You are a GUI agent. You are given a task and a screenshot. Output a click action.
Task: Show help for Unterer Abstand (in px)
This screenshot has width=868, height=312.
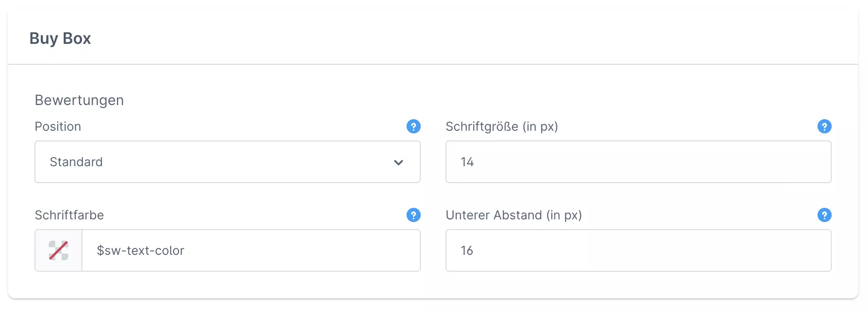click(824, 215)
